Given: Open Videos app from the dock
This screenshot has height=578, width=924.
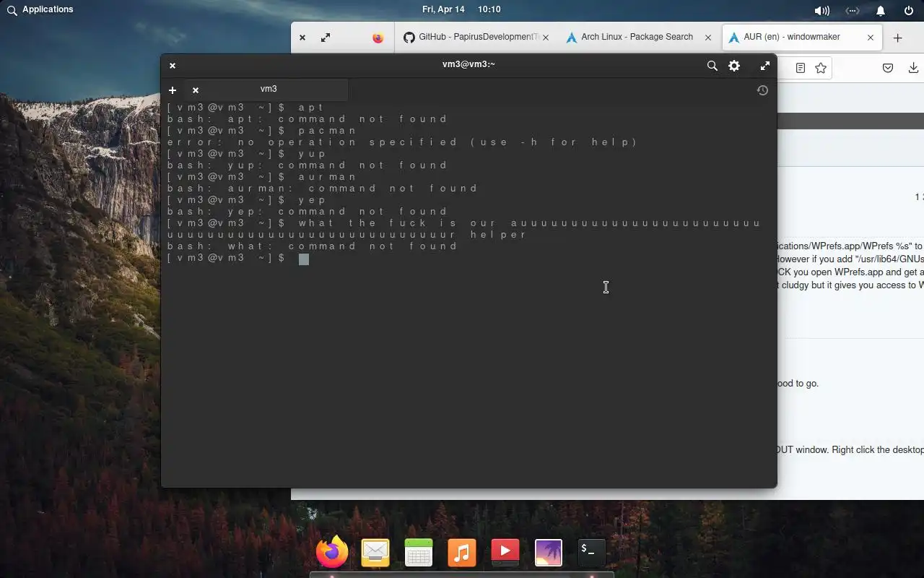Looking at the screenshot, I should 505,553.
